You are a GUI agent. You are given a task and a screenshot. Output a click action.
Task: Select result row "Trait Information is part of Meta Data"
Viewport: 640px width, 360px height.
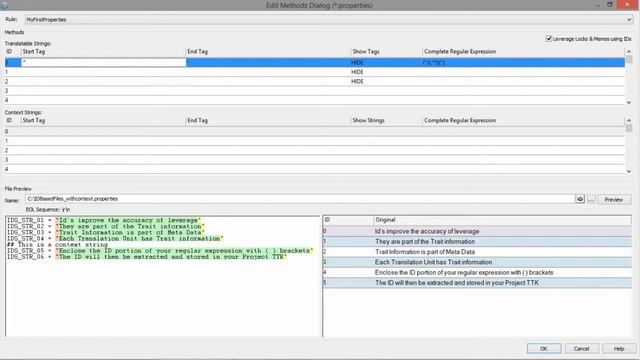pyautogui.click(x=477, y=252)
